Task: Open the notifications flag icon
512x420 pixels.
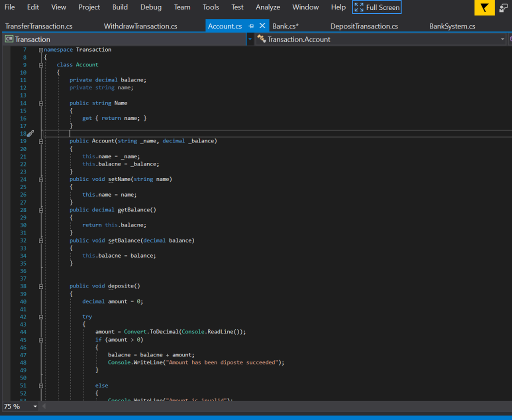Action: pyautogui.click(x=484, y=7)
